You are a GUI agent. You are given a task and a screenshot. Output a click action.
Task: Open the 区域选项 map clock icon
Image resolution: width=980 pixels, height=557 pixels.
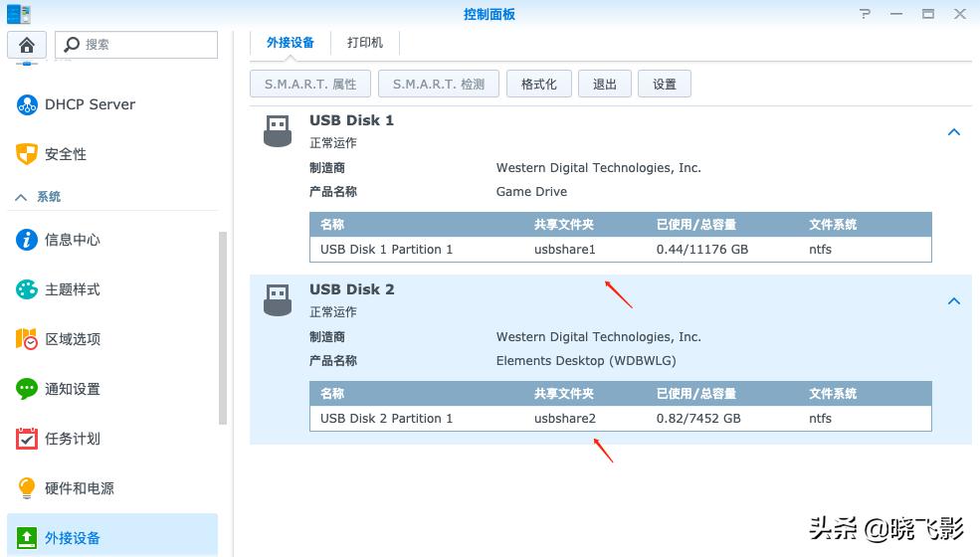27,339
